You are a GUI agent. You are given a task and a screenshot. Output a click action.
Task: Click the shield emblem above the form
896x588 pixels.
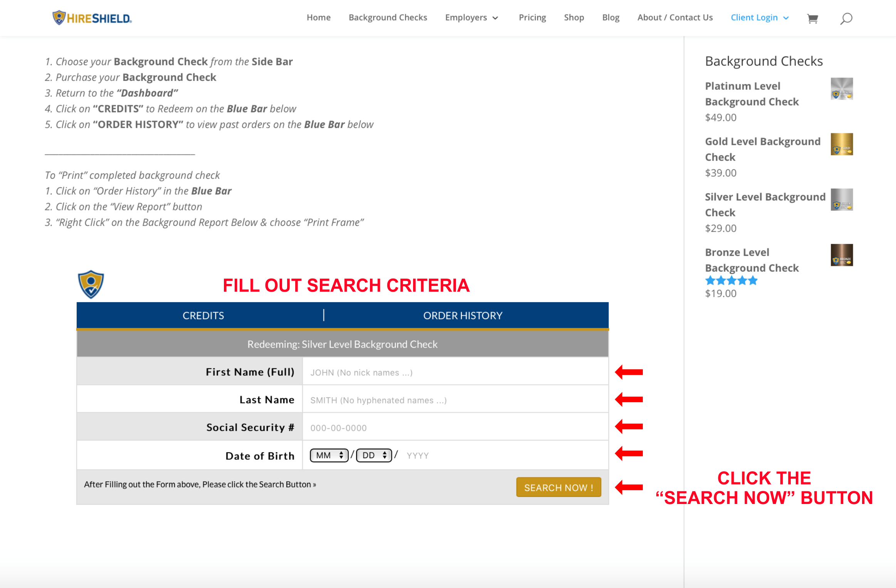click(91, 284)
